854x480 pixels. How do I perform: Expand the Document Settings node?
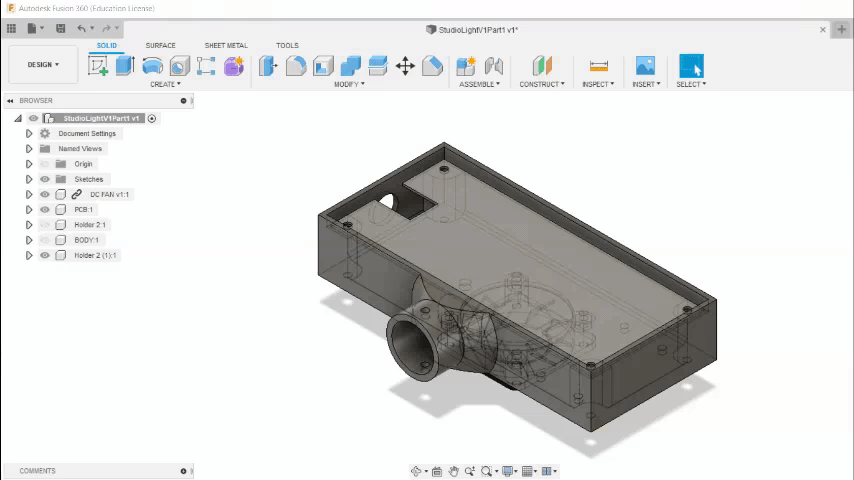pos(29,133)
